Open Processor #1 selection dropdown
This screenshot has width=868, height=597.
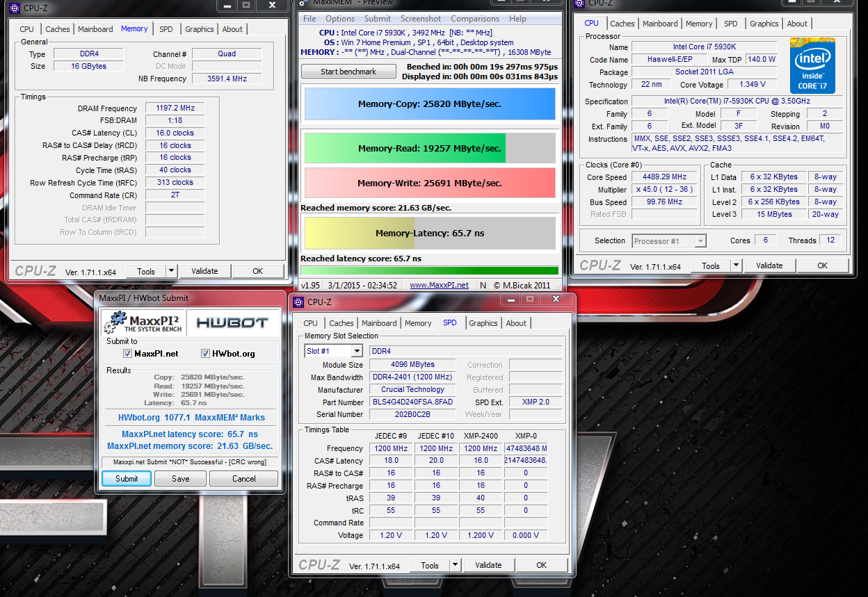coord(700,241)
